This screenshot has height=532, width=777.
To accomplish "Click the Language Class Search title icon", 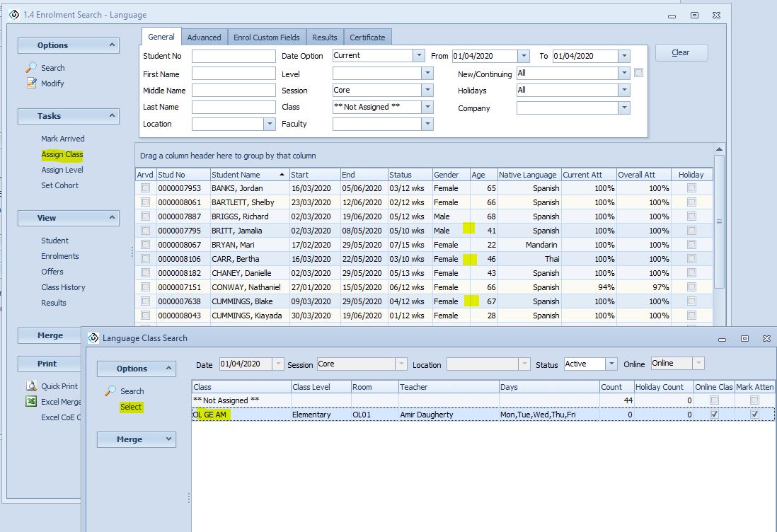I will [93, 338].
